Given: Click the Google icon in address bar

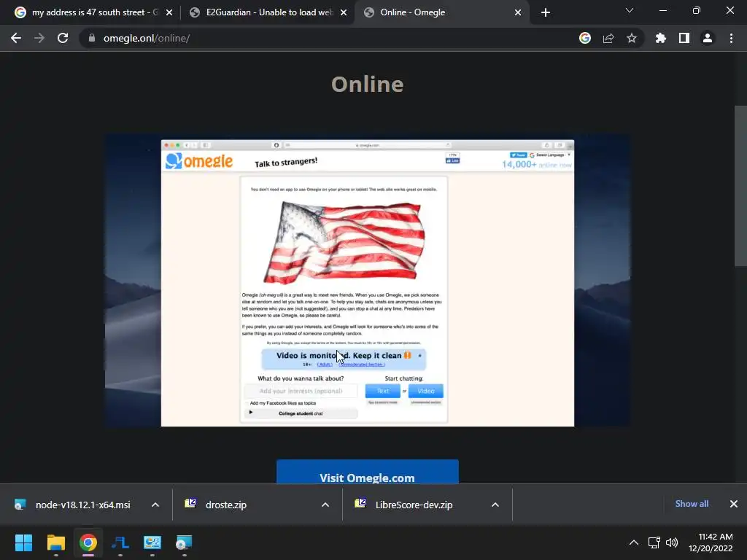Looking at the screenshot, I should pyautogui.click(x=585, y=38).
